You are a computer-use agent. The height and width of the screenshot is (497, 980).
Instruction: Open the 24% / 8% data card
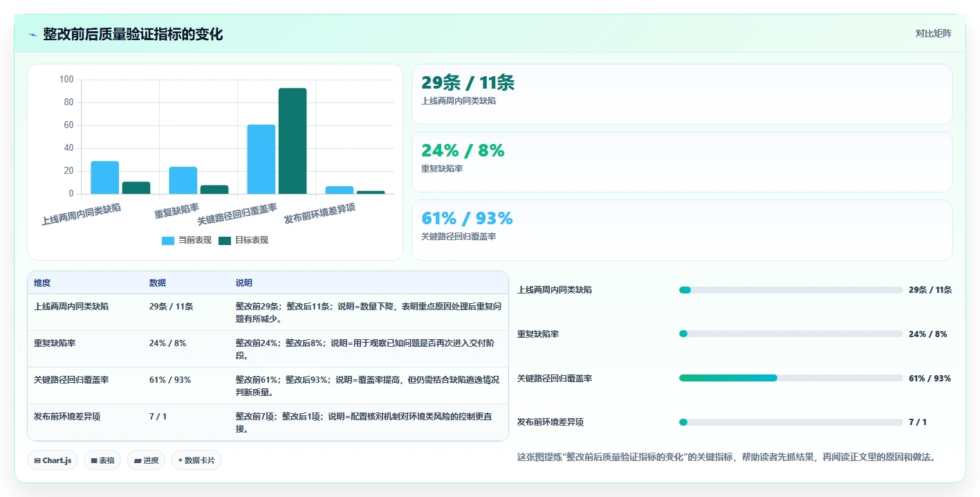pos(682,162)
